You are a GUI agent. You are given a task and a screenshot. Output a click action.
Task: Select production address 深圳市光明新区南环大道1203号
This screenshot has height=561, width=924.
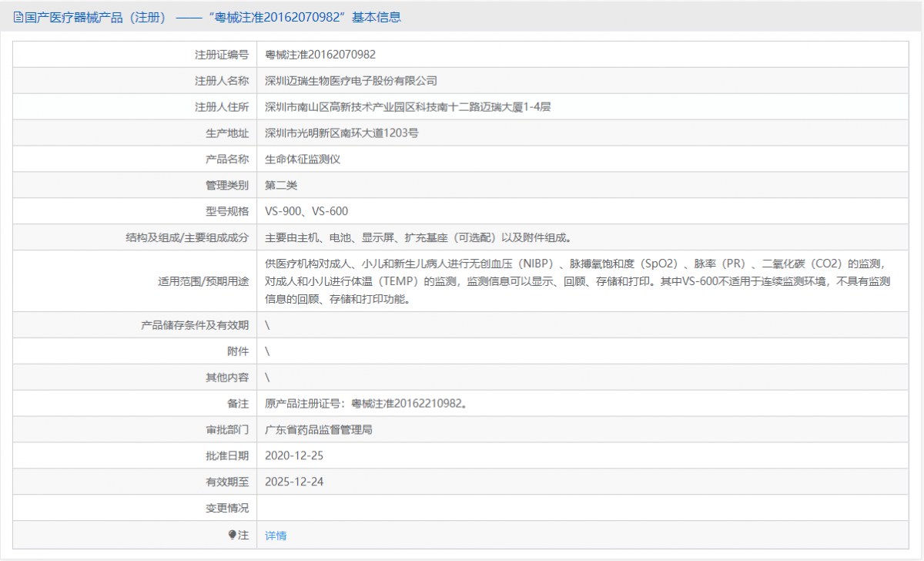342,133
